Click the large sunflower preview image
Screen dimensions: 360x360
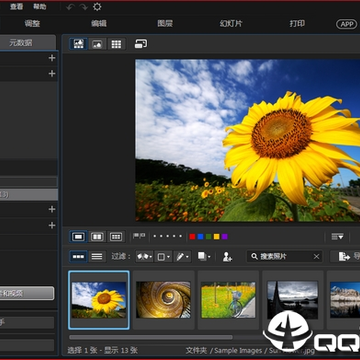tap(247, 140)
